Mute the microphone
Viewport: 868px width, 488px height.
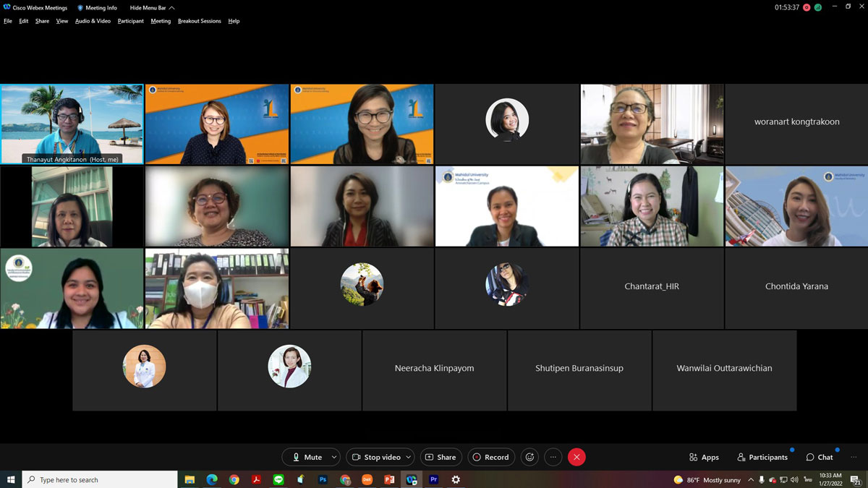click(307, 457)
